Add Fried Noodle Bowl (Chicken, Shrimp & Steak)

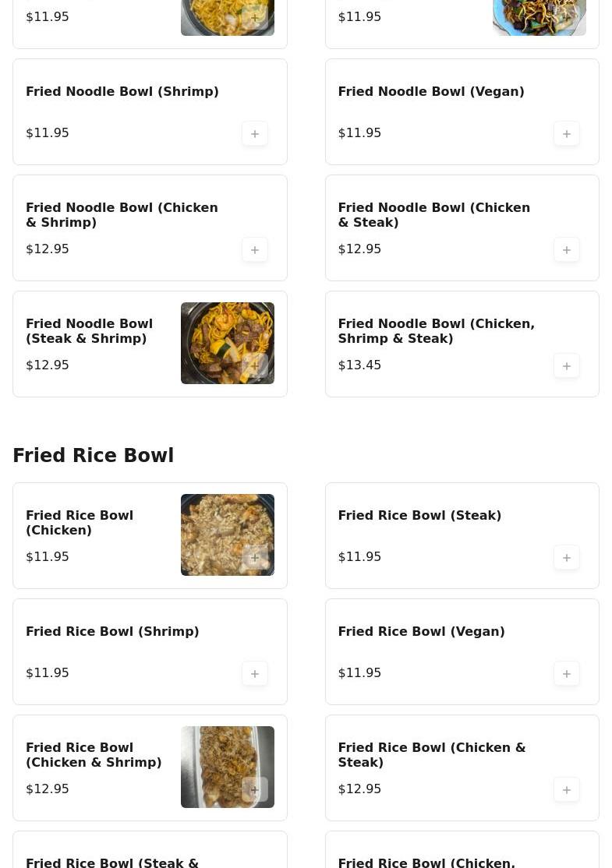coord(567,366)
